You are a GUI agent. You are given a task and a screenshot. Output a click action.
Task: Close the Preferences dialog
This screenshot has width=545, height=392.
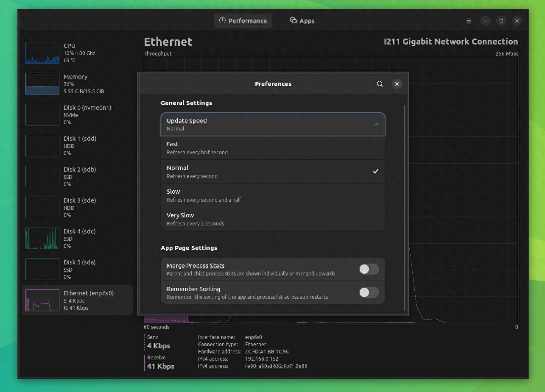coord(397,84)
